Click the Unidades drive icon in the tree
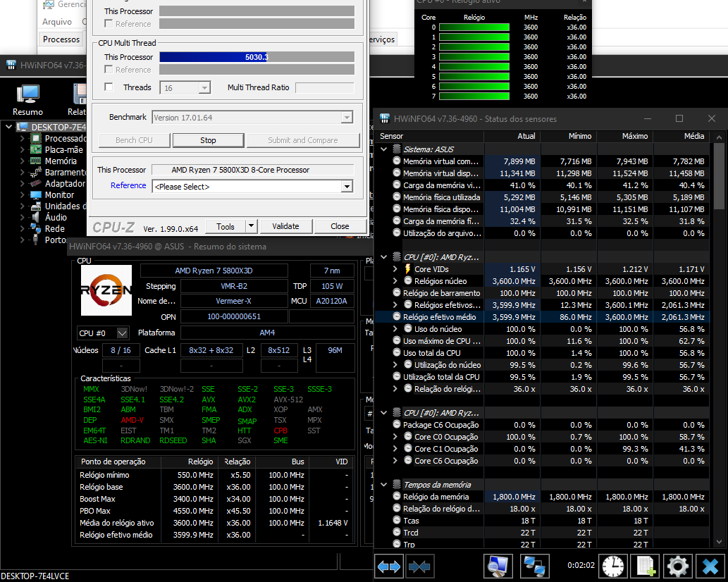The image size is (728, 582). point(36,206)
